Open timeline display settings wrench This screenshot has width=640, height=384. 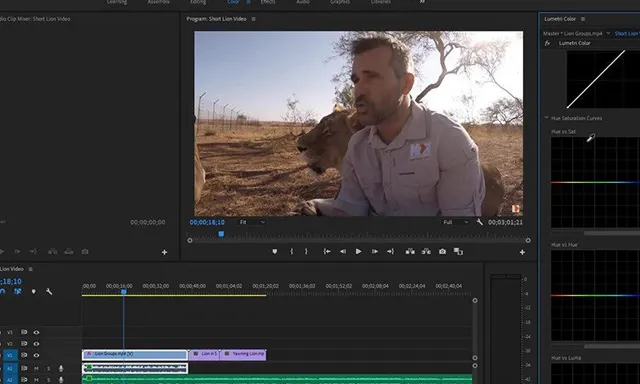coord(49,291)
